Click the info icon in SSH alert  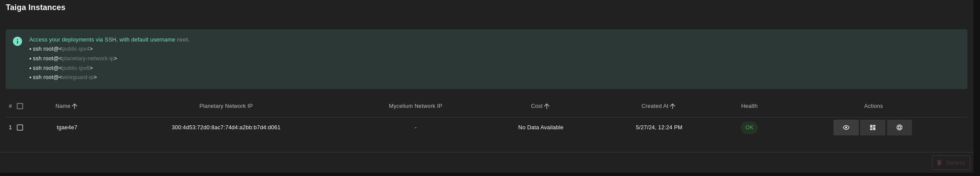17,41
